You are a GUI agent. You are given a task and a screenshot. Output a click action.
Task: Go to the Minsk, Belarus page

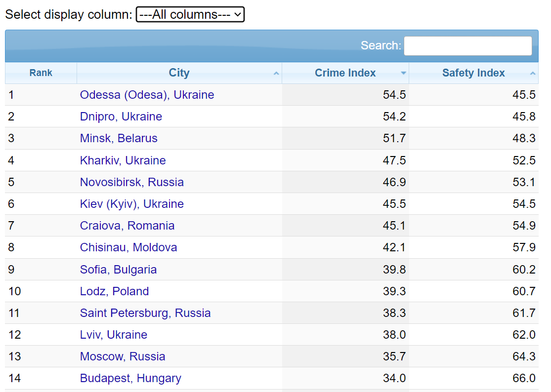[119, 138]
